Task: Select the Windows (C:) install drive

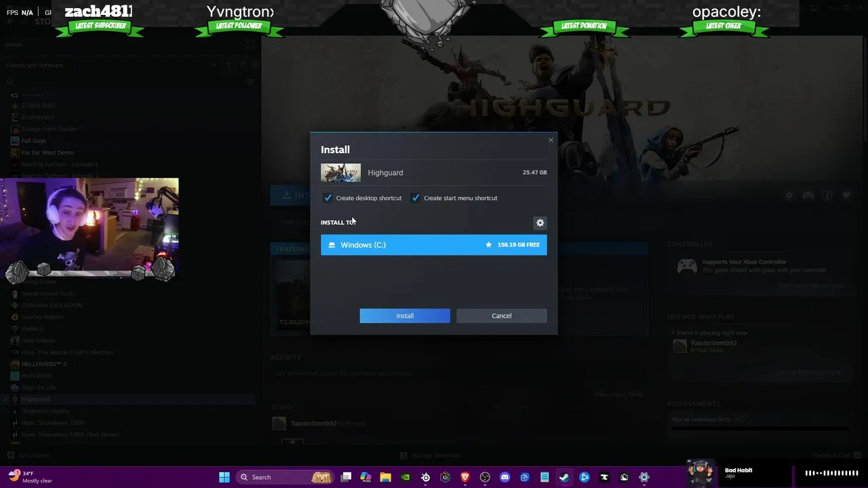Action: 434,245
